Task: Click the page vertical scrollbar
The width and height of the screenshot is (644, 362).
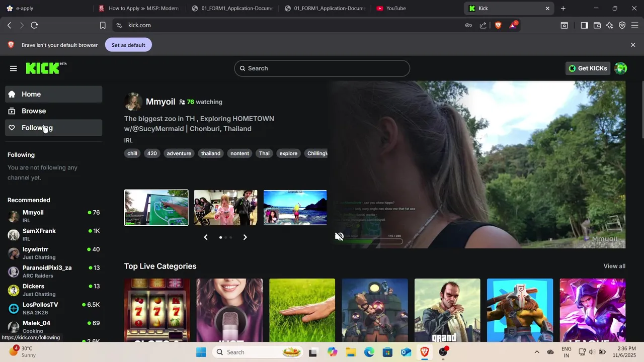Action: pos(642,110)
